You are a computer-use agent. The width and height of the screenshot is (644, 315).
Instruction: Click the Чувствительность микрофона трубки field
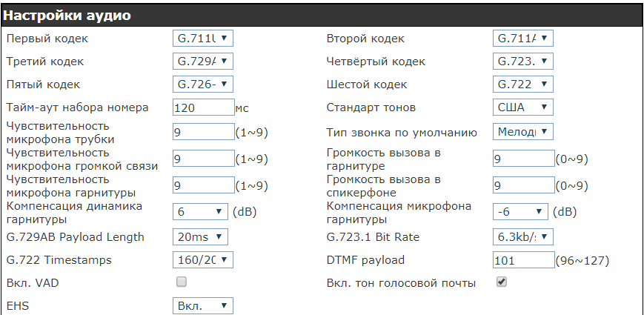click(x=202, y=133)
